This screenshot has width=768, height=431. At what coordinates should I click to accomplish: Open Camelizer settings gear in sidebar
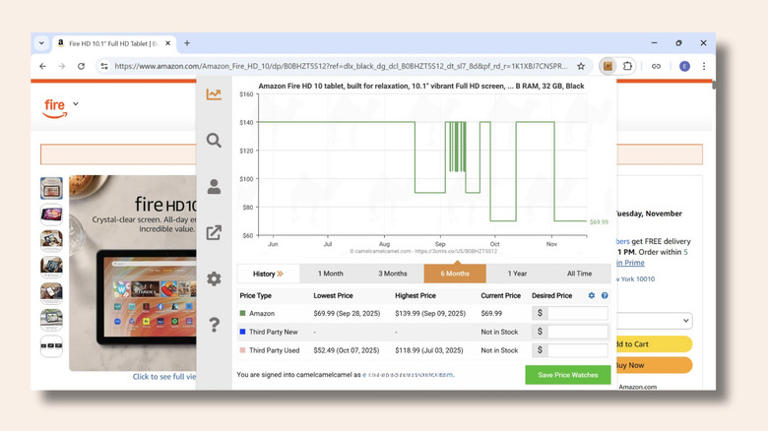click(214, 279)
